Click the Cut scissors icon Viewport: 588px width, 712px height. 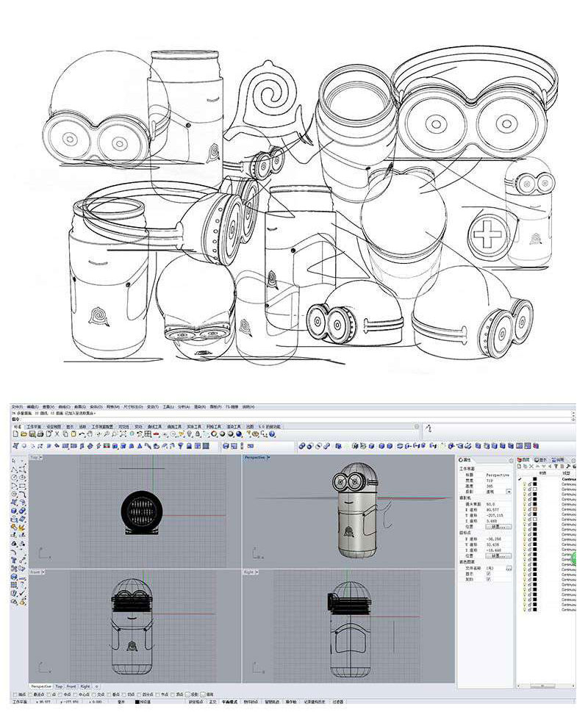point(57,434)
